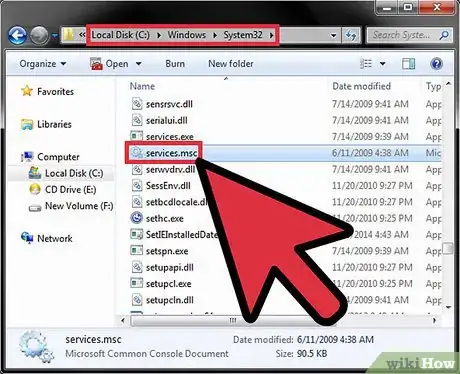Expand the arrow after System32 breadcrumb
Viewport: 460px width, 374px height.
coord(271,35)
